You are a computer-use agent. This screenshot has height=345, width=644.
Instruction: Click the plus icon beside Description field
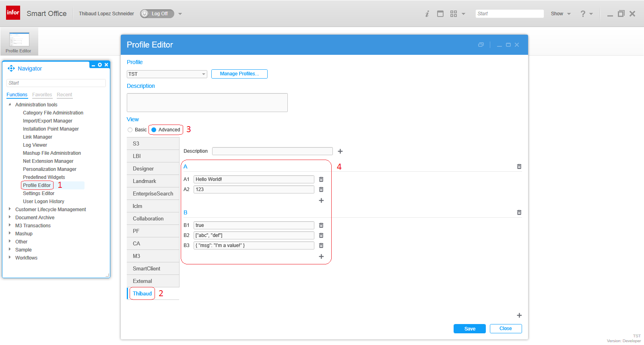point(340,151)
